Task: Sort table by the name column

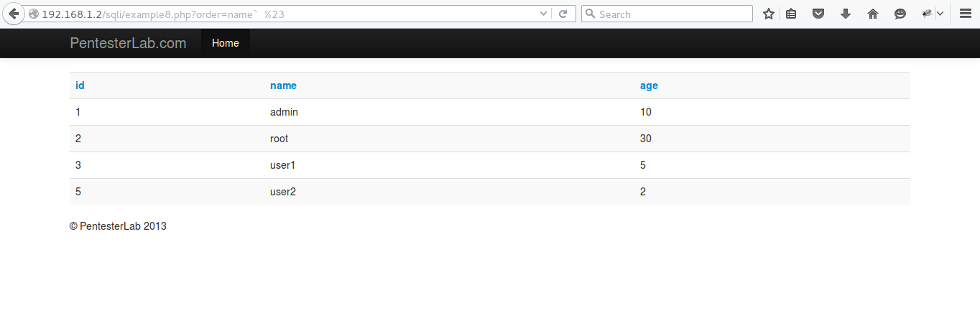Action: [x=283, y=85]
